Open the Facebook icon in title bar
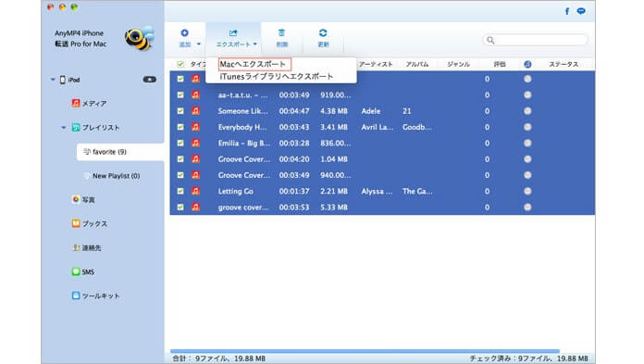The height and width of the screenshot is (364, 644). pyautogui.click(x=567, y=11)
